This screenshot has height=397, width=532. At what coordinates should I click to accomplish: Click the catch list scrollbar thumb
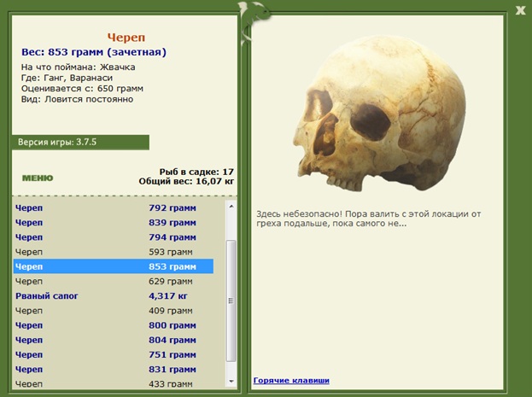click(231, 301)
